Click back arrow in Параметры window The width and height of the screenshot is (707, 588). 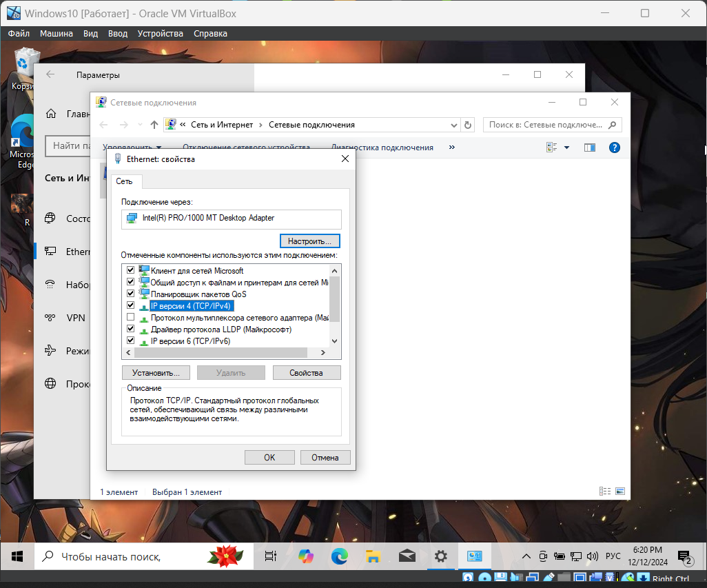pos(50,74)
